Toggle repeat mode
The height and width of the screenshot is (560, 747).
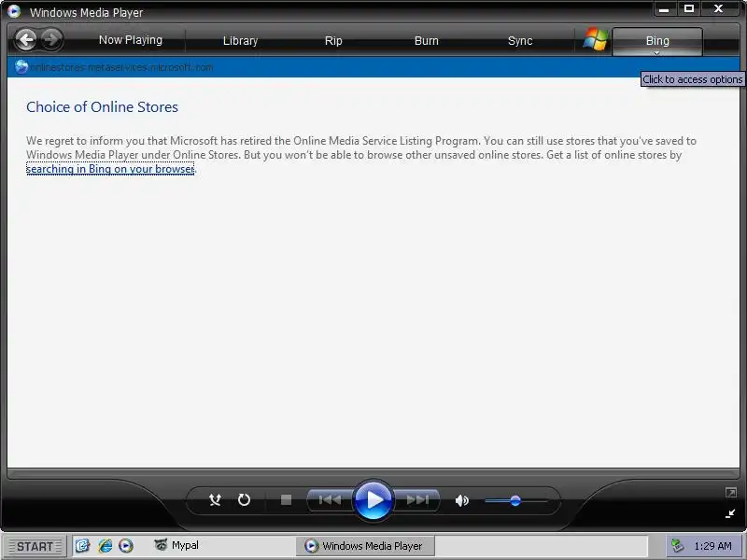click(x=244, y=500)
